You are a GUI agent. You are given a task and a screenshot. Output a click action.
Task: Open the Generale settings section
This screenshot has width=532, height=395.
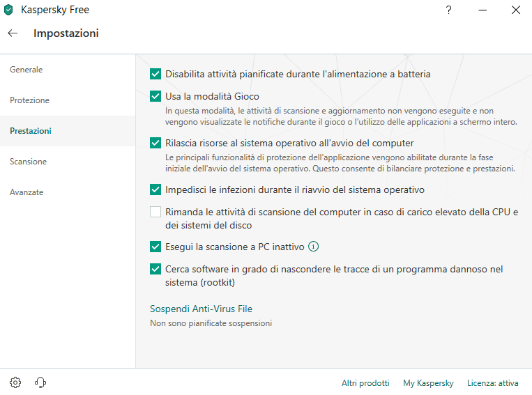pos(26,70)
